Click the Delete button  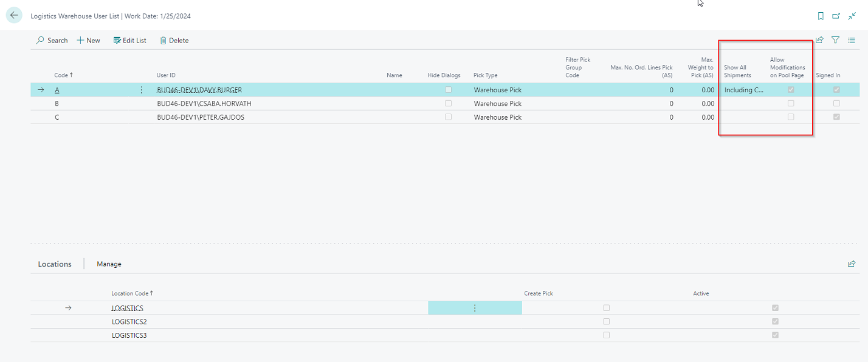pos(174,41)
